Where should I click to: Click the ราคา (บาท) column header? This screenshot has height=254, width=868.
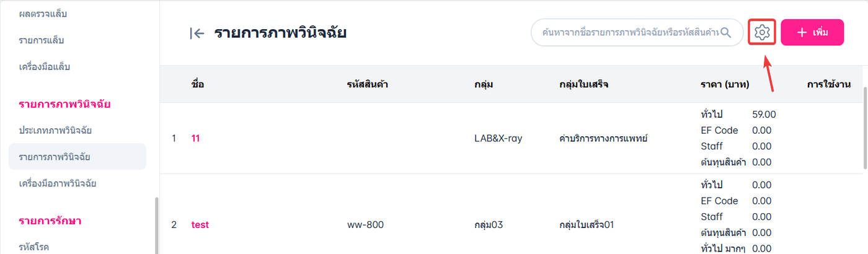[x=725, y=84]
